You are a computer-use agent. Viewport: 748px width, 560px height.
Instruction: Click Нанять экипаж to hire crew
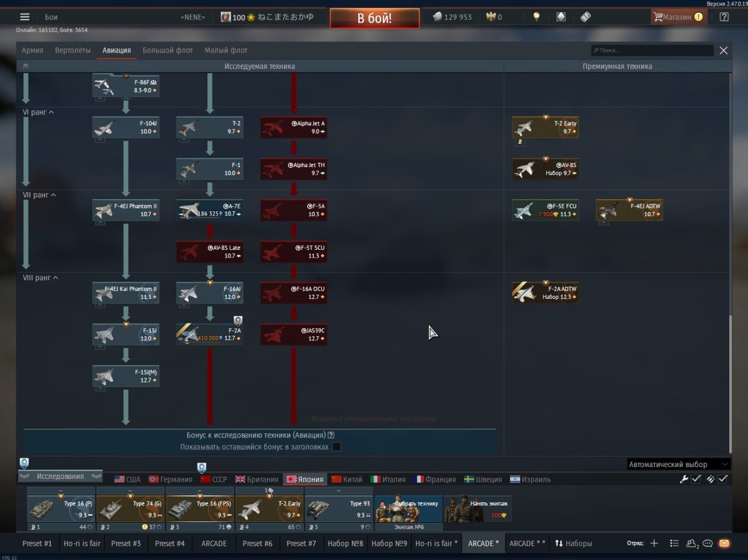click(477, 509)
